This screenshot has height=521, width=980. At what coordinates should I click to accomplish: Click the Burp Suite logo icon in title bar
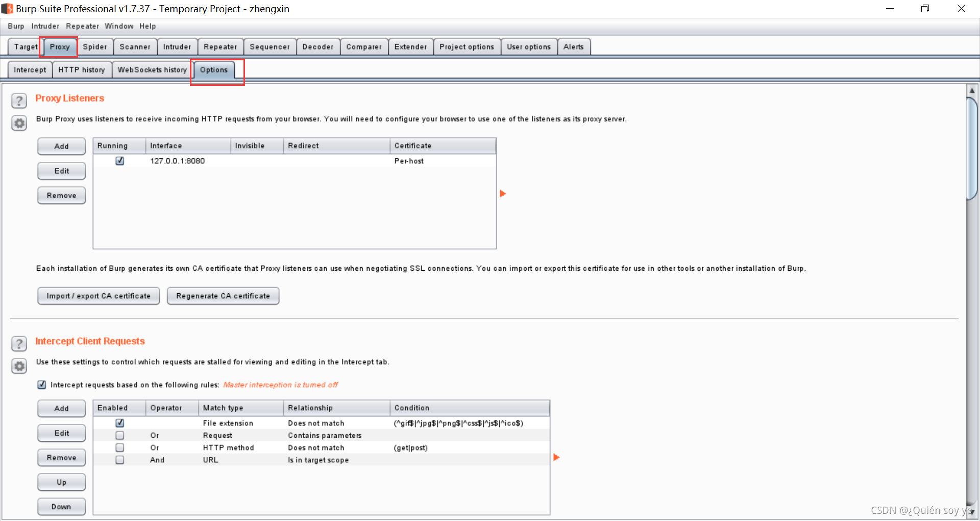pos(7,9)
